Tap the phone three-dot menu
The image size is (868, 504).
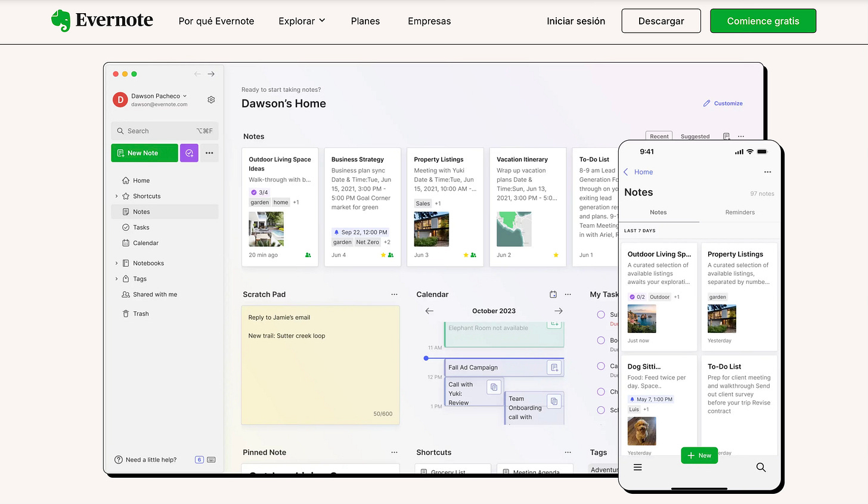(767, 172)
